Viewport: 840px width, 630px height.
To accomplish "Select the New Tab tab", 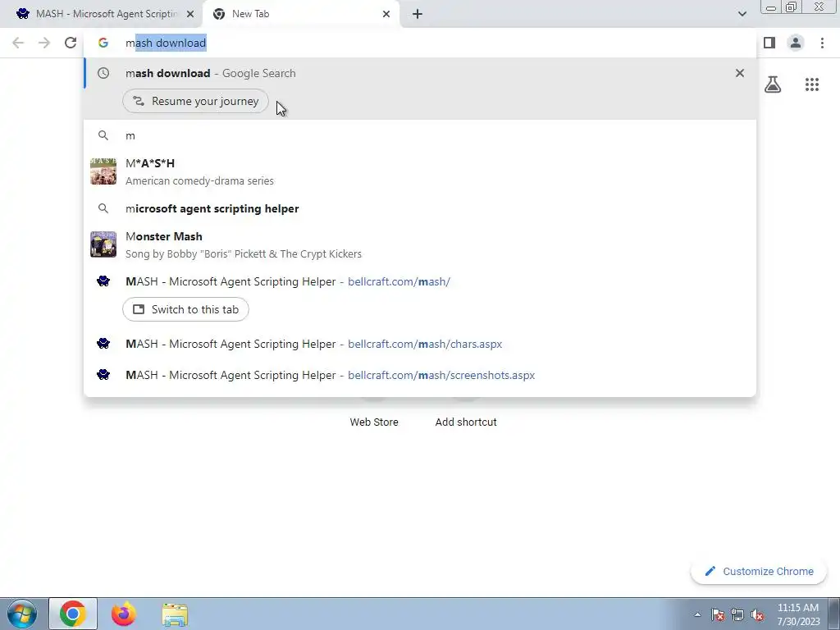I will (301, 14).
